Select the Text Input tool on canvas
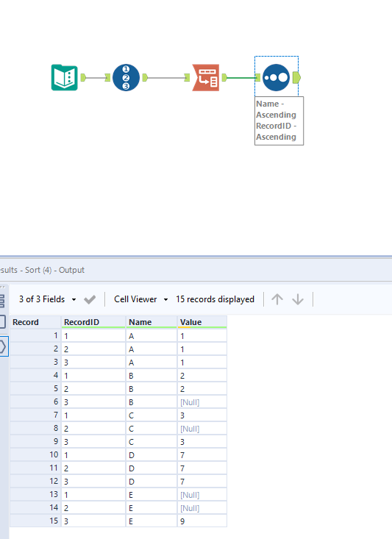The height and width of the screenshot is (539, 392). [x=65, y=78]
